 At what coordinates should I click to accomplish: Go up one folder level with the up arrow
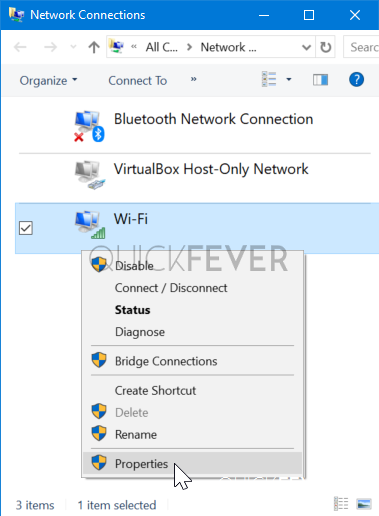pos(94,47)
